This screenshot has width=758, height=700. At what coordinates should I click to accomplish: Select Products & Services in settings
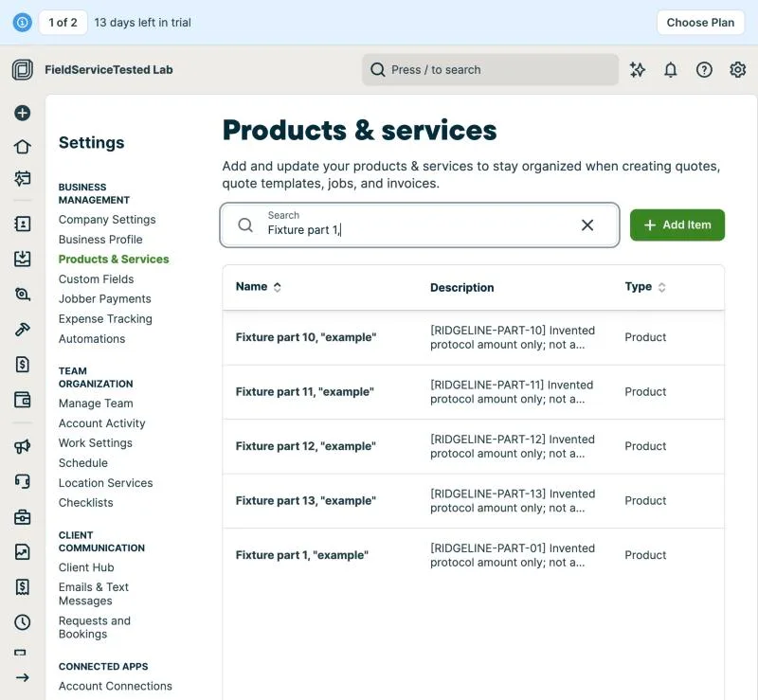point(114,260)
